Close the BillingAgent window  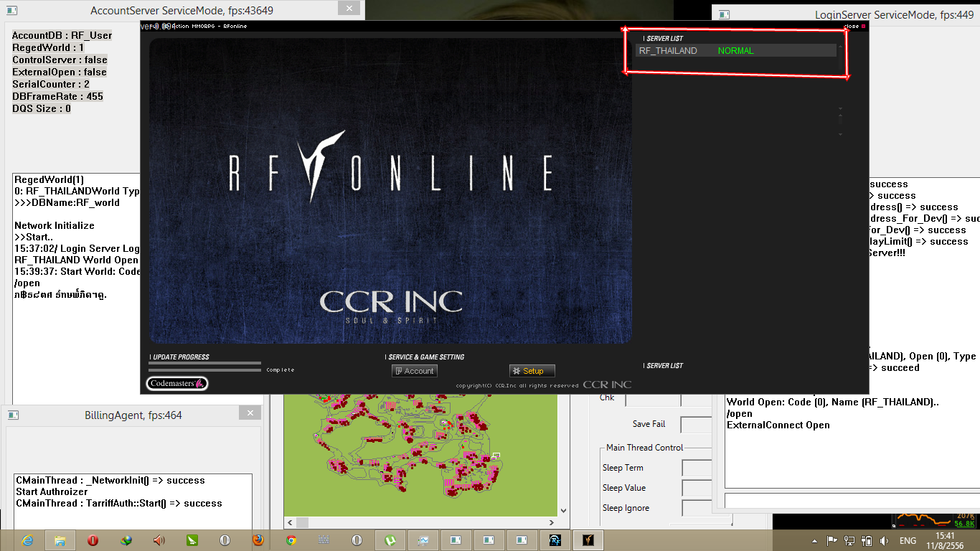(x=250, y=413)
